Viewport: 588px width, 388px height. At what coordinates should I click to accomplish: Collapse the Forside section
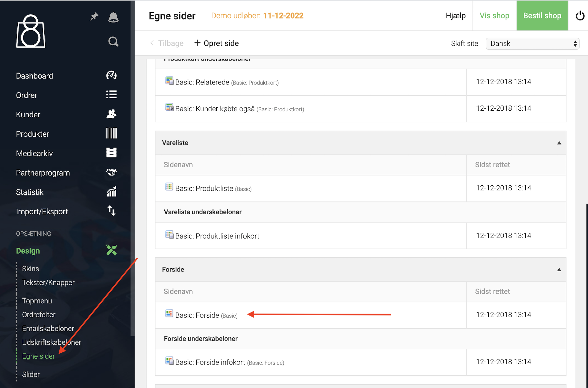coord(559,270)
